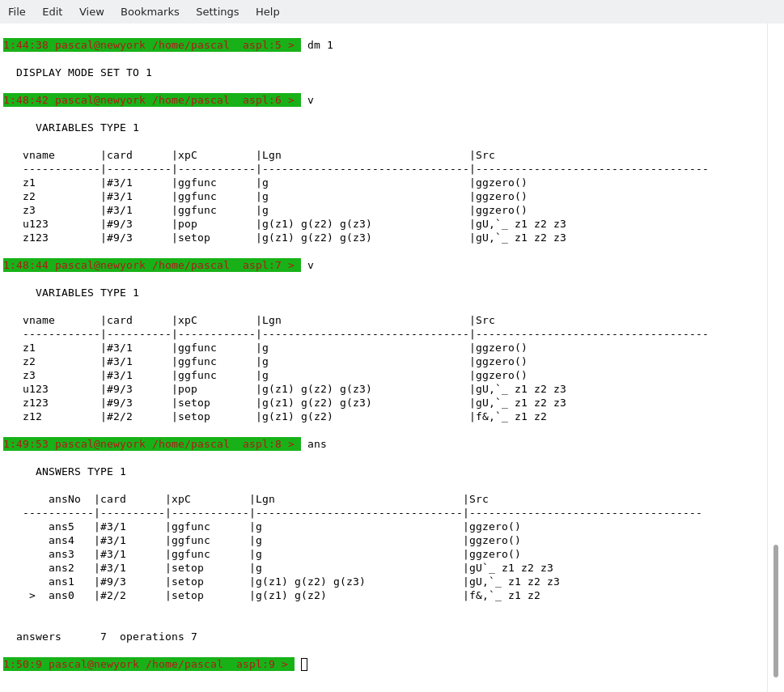The height and width of the screenshot is (692, 784).
Task: Click the terminal scrollbar thumb
Action: click(775, 609)
